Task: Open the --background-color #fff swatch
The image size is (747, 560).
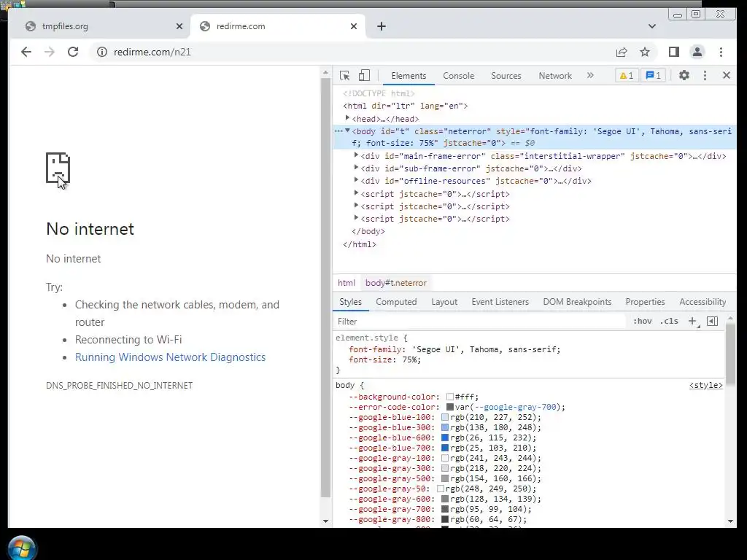Action: click(x=449, y=397)
